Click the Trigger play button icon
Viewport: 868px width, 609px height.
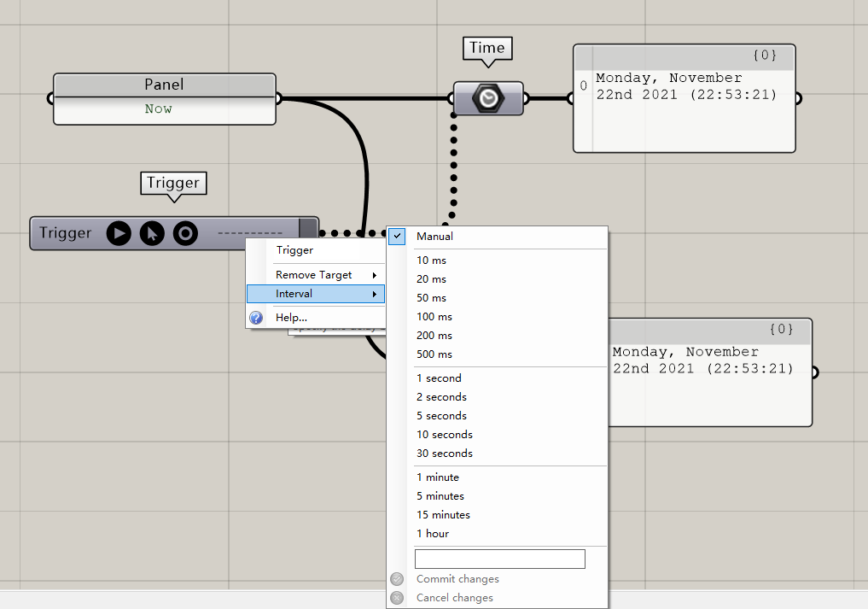click(119, 233)
